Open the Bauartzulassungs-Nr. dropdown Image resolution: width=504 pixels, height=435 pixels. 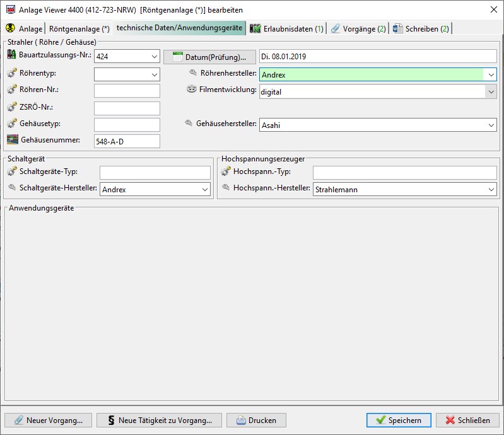coord(155,57)
